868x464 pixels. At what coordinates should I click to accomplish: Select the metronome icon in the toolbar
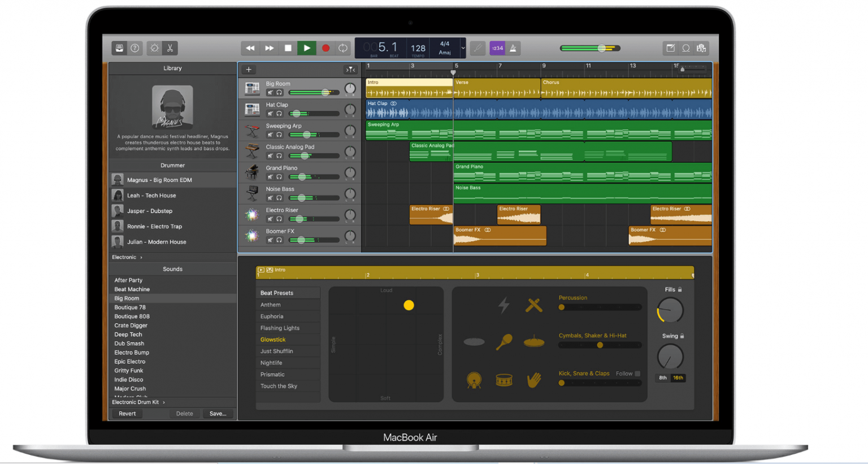point(512,48)
